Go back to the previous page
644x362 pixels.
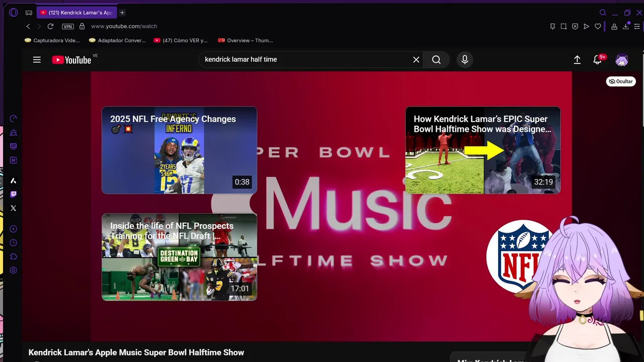tap(28, 26)
